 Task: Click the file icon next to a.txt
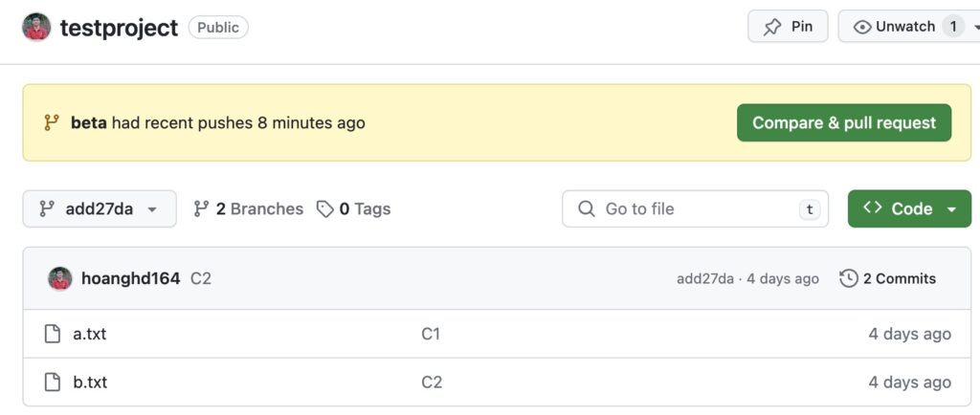point(53,334)
